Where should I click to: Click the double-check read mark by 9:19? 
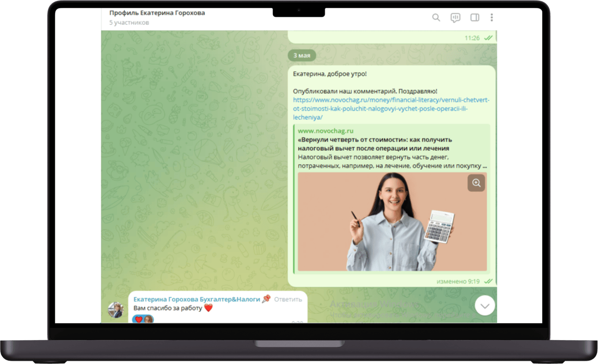click(x=488, y=281)
